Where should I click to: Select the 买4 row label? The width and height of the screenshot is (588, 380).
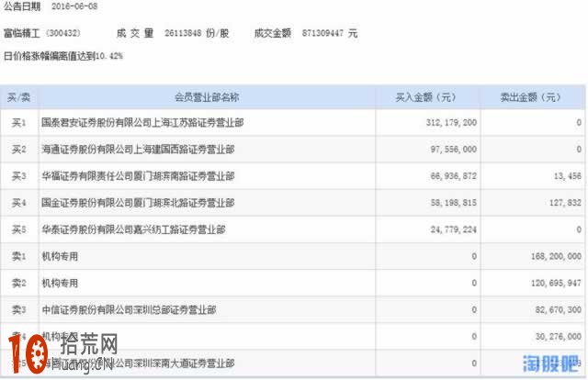coord(18,203)
